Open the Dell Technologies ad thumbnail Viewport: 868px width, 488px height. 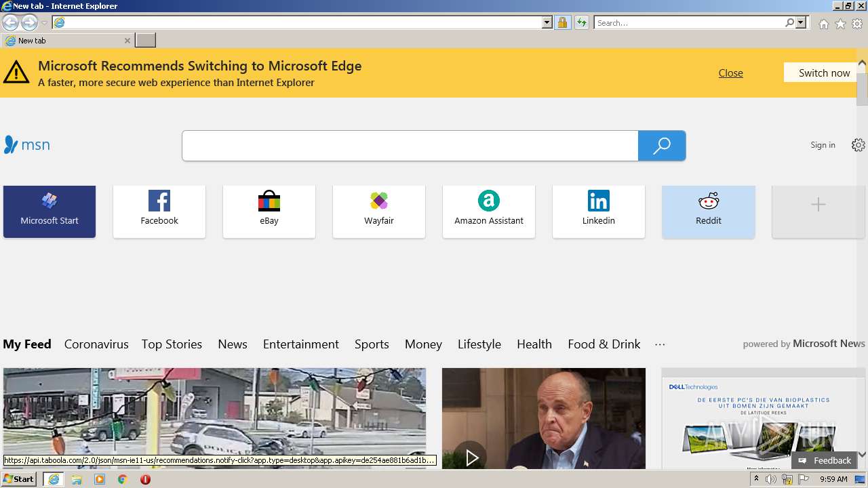(763, 418)
